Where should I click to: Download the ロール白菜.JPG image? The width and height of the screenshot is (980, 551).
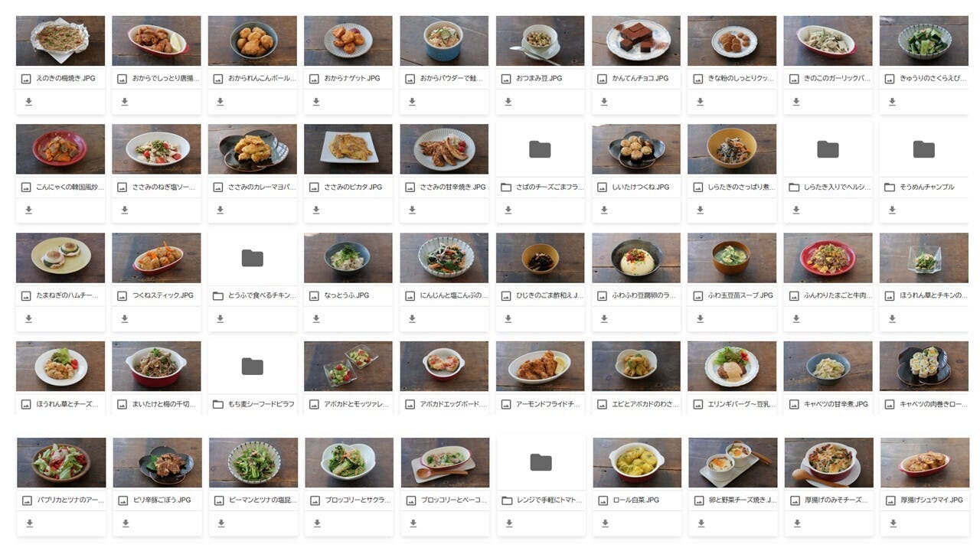coord(605,523)
